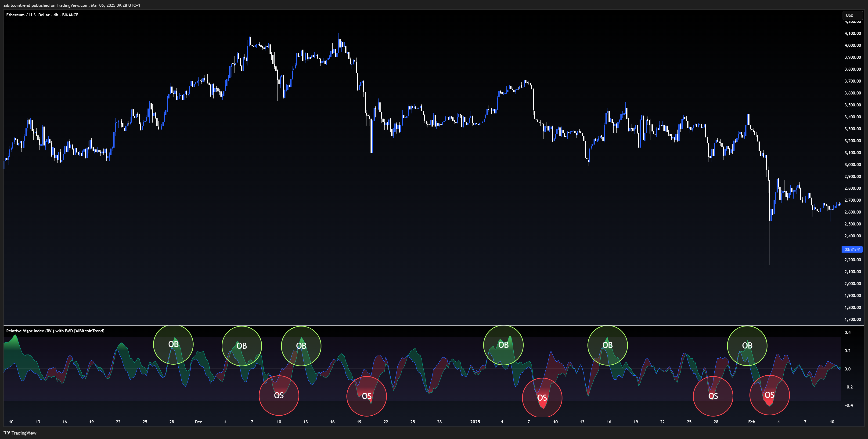
Task: Click the 1,700.00 price scale label
Action: click(x=853, y=319)
